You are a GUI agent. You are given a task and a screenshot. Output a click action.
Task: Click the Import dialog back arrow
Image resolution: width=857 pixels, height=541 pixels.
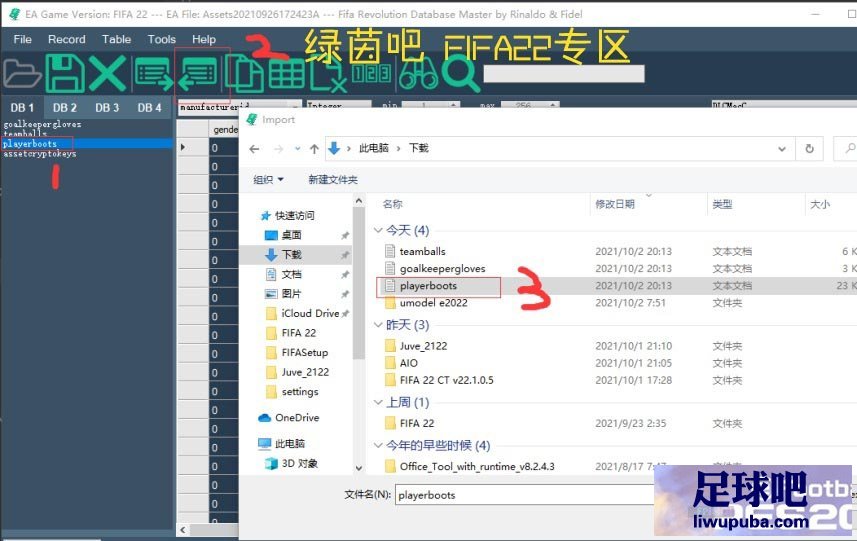click(x=254, y=149)
